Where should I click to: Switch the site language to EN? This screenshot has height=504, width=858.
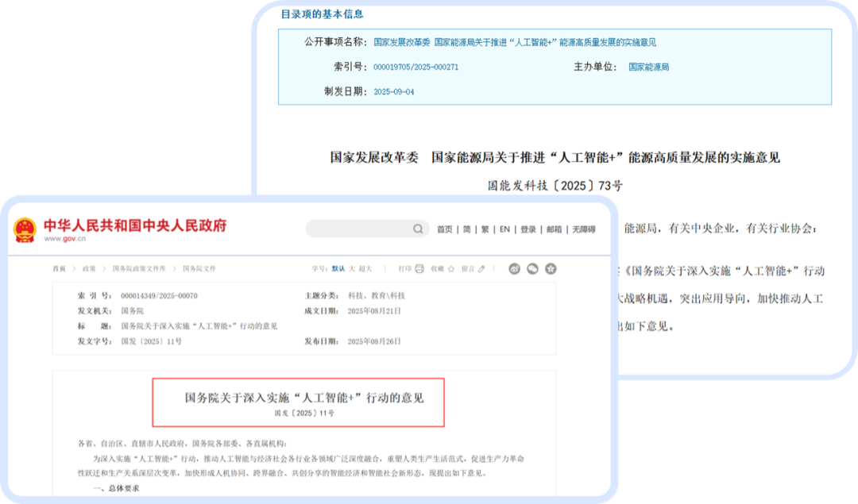504,229
